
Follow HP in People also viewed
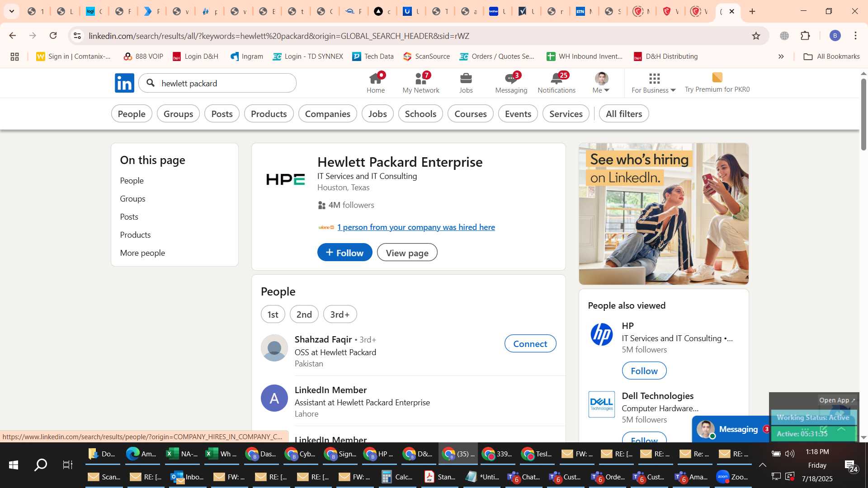tap(644, 371)
